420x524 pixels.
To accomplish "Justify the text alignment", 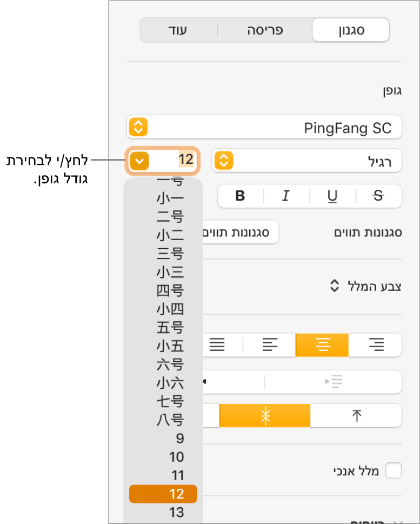I will 217,344.
